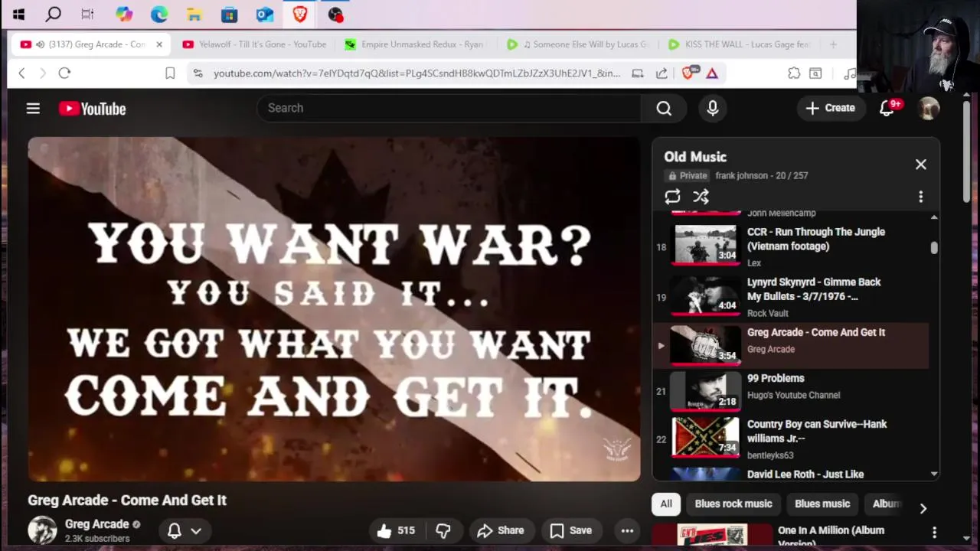Click the YouTube search magnifier button
Viewport: 980px width, 551px height.
[x=664, y=108]
